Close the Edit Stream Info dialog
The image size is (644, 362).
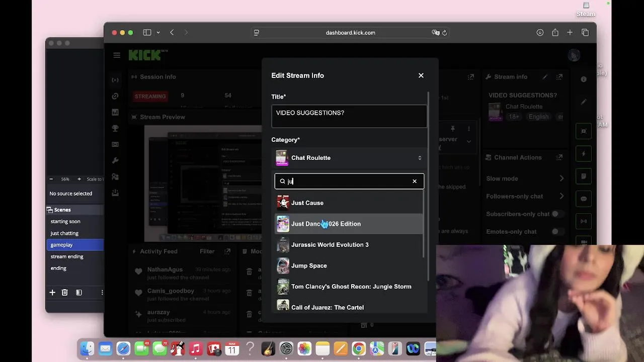pyautogui.click(x=421, y=75)
